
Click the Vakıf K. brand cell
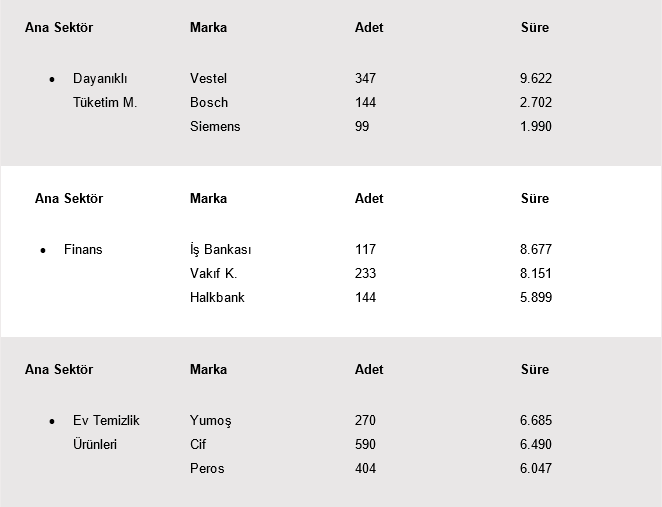213,273
